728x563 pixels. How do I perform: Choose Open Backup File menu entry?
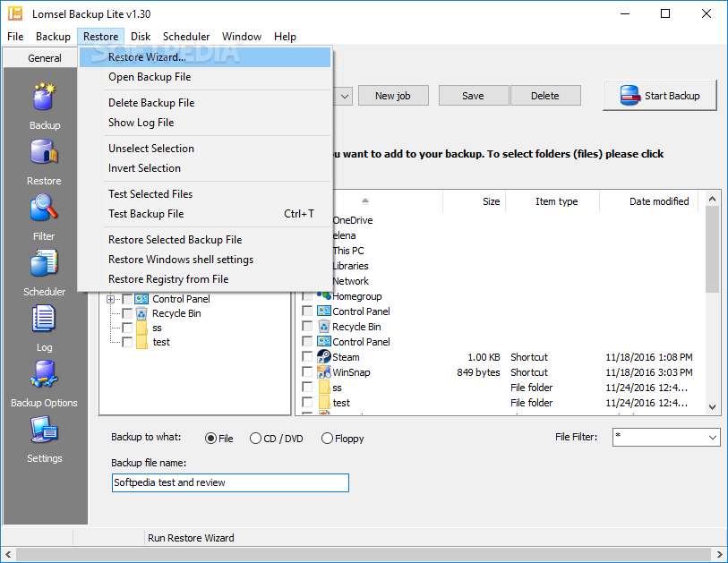(x=205, y=77)
